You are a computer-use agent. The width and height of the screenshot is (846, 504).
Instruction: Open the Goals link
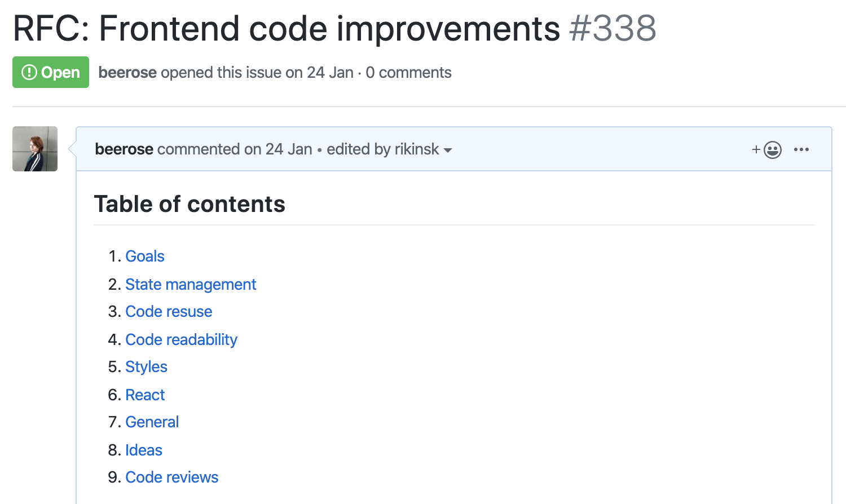(x=145, y=257)
